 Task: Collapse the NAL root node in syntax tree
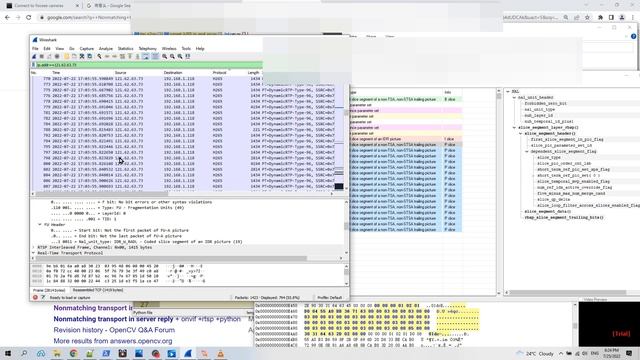(x=508, y=91)
